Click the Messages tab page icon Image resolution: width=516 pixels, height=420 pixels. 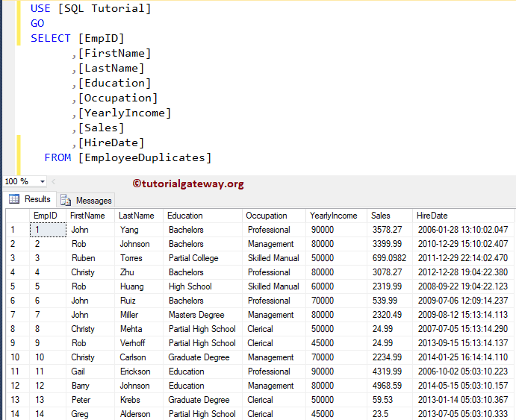point(66,200)
